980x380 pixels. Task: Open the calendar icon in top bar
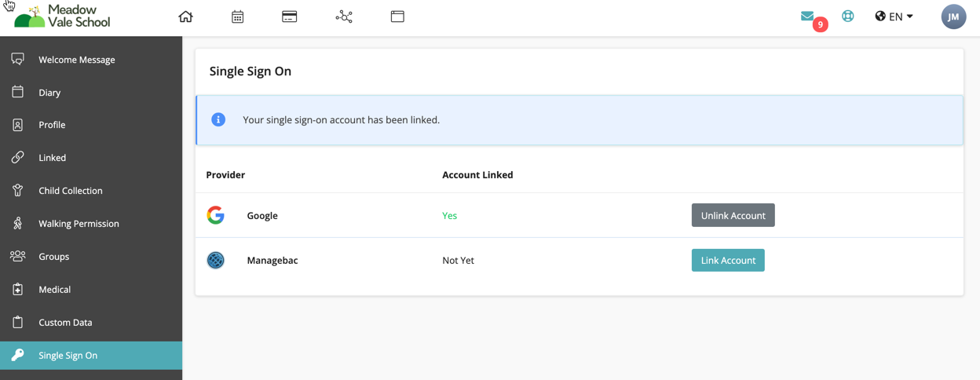pos(237,16)
